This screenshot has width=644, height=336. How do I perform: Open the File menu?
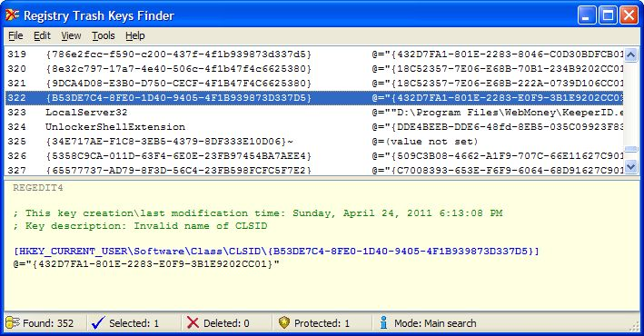[15, 35]
